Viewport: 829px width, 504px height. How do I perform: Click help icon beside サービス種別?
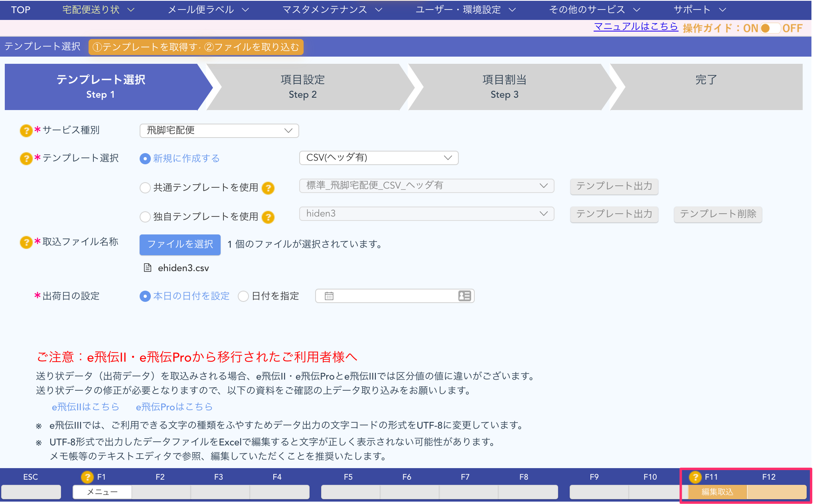click(26, 130)
